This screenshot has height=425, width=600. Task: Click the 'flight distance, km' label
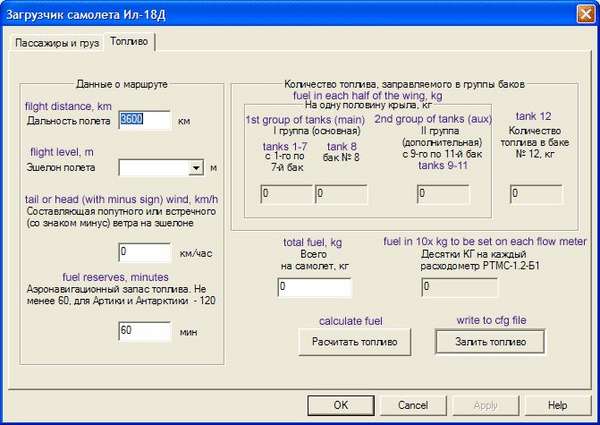tap(68, 106)
